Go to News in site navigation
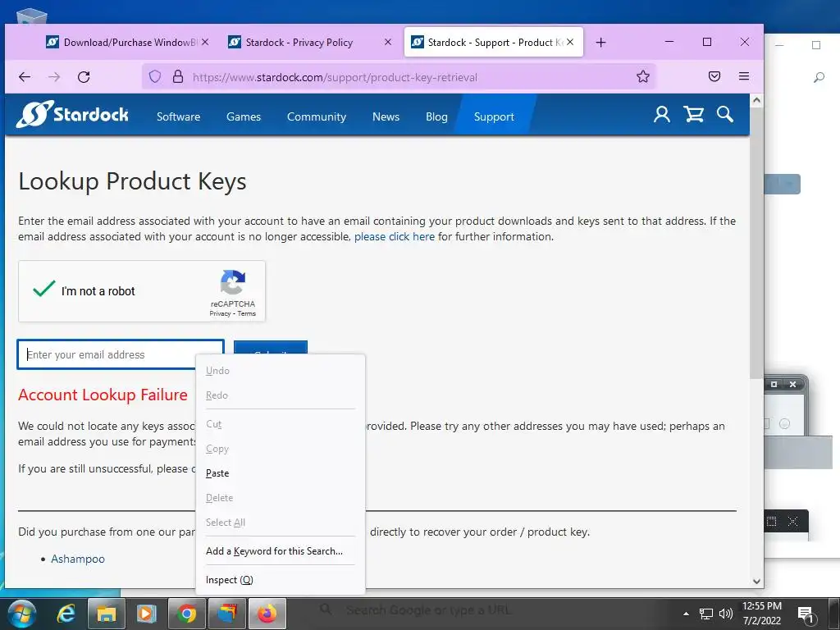 386,116
